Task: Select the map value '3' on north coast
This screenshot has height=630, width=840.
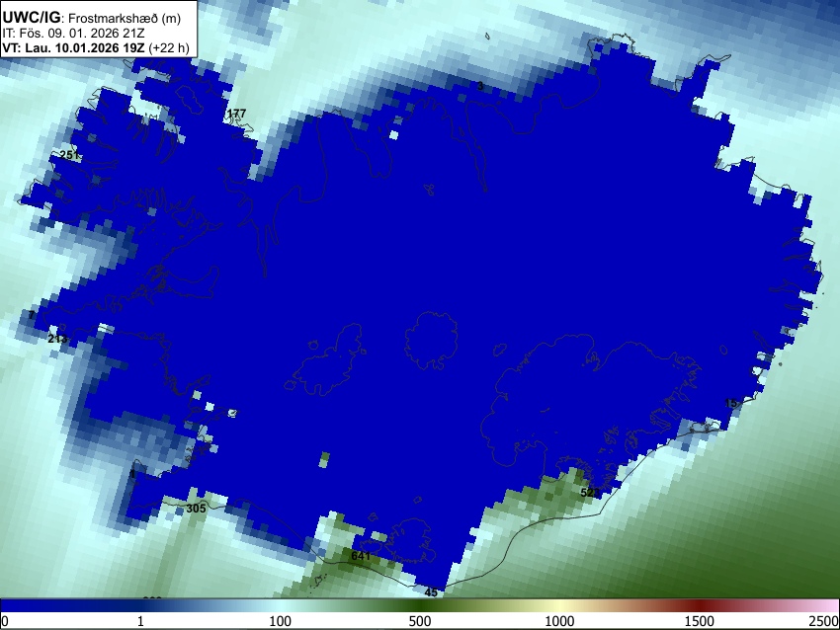Action: pos(480,86)
